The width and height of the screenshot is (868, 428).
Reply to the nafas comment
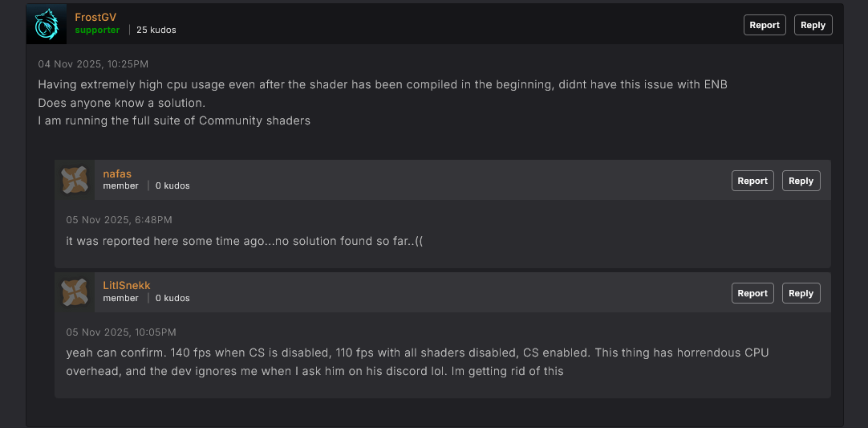point(801,181)
